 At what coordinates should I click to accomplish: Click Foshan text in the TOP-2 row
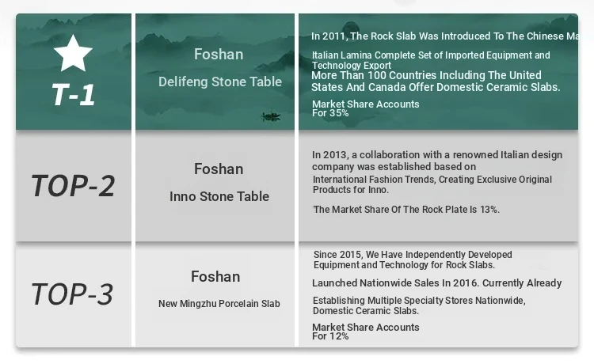219,169
